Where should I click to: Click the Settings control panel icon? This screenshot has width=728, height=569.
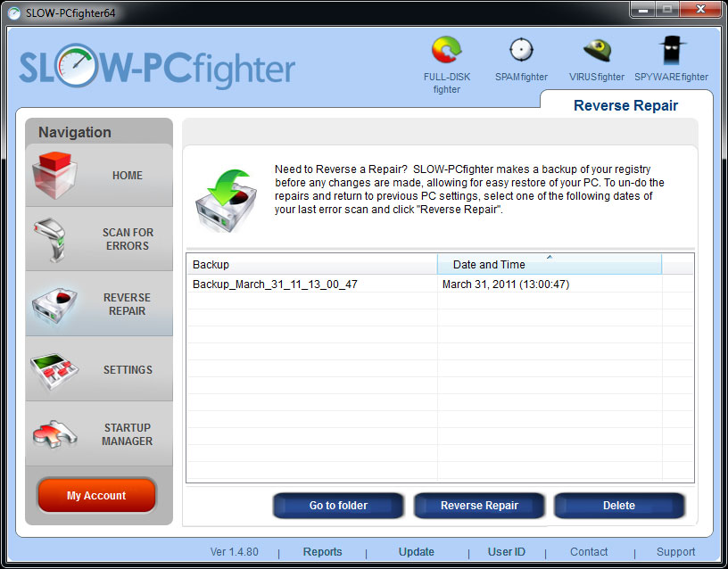55,369
